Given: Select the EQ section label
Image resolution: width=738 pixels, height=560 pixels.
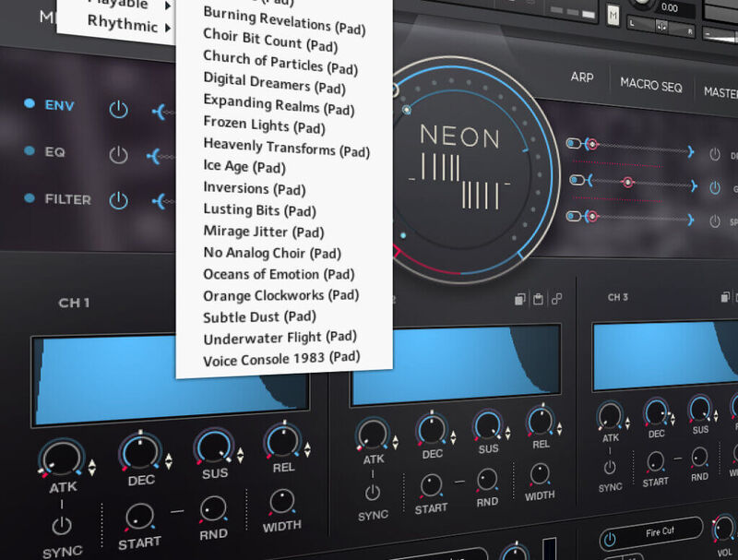Looking at the screenshot, I should coord(54,152).
